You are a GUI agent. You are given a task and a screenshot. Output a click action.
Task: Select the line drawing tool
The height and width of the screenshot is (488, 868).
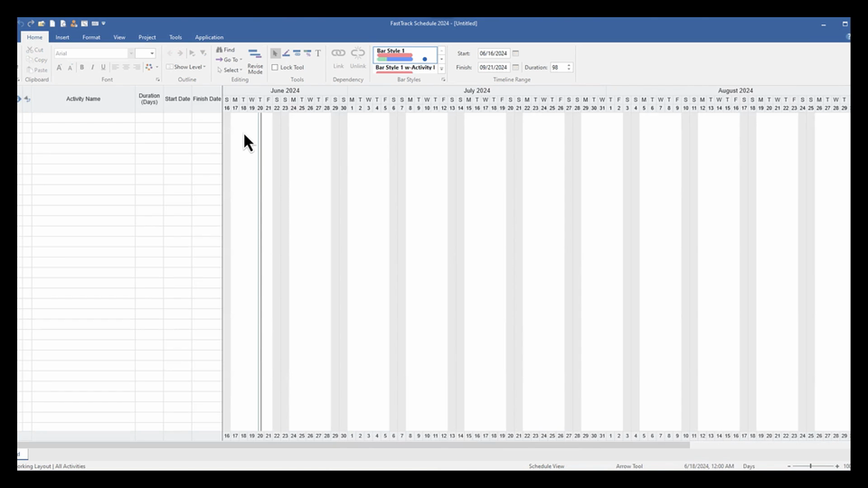click(287, 53)
